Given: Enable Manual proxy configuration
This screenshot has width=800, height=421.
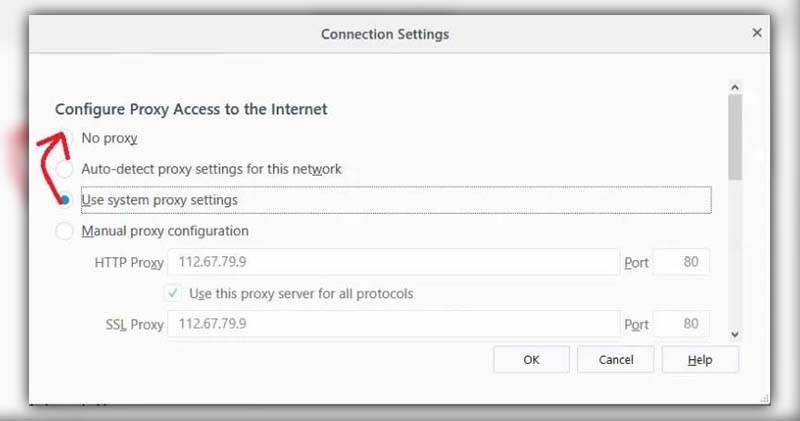Looking at the screenshot, I should click(64, 231).
